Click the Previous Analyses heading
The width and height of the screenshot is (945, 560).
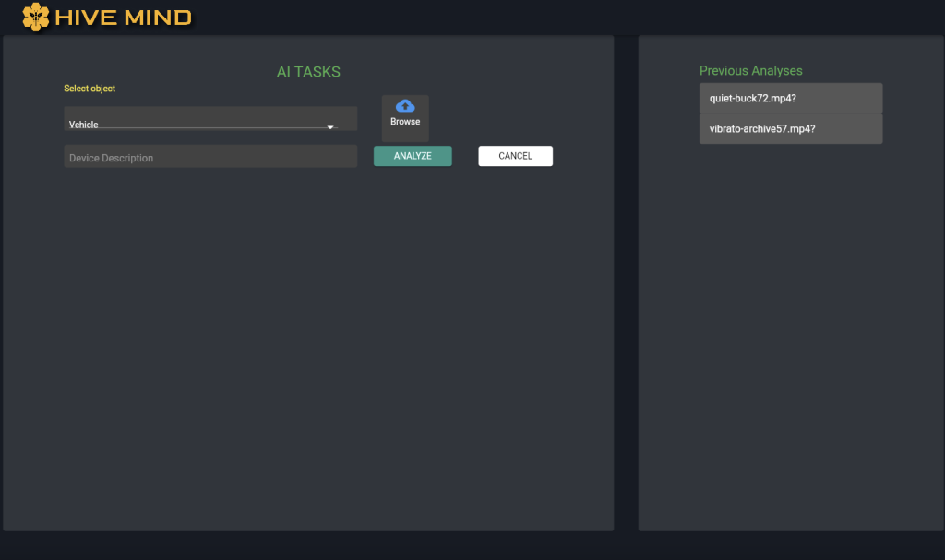click(x=750, y=71)
